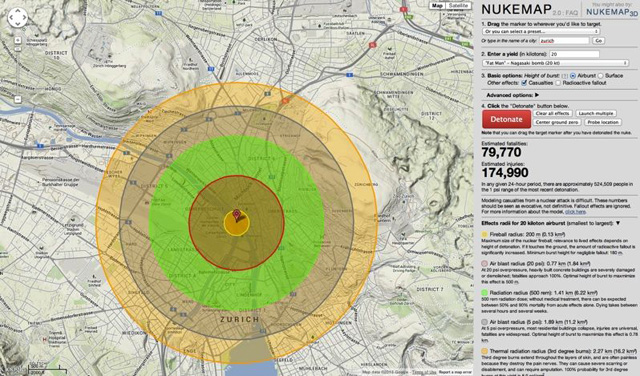
Task: Select the Map view tab
Action: coord(437,6)
